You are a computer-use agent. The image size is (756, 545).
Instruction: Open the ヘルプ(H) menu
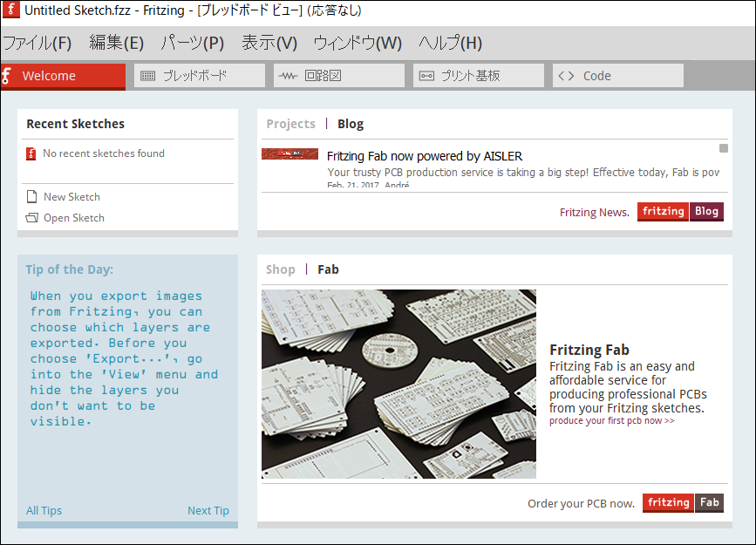pyautogui.click(x=450, y=43)
